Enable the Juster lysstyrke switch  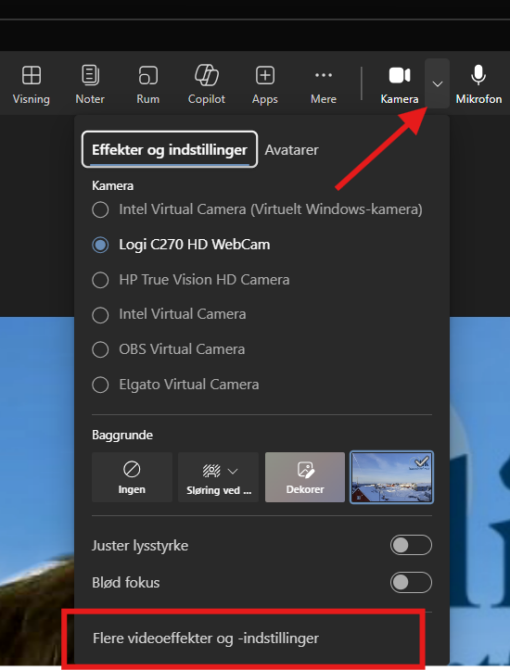click(411, 545)
